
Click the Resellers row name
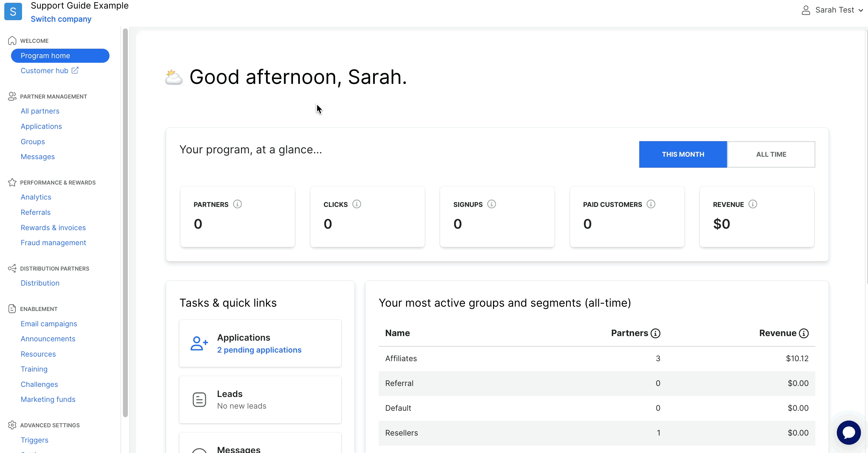click(401, 433)
